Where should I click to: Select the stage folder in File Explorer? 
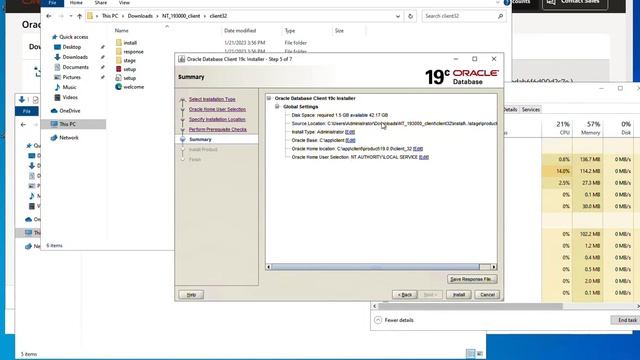click(x=126, y=60)
